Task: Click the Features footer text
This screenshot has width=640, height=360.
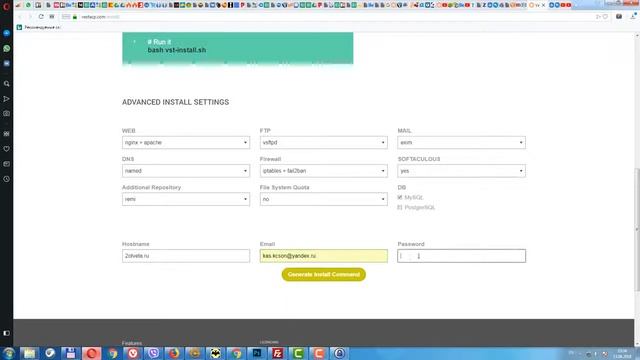Action: tap(132, 343)
